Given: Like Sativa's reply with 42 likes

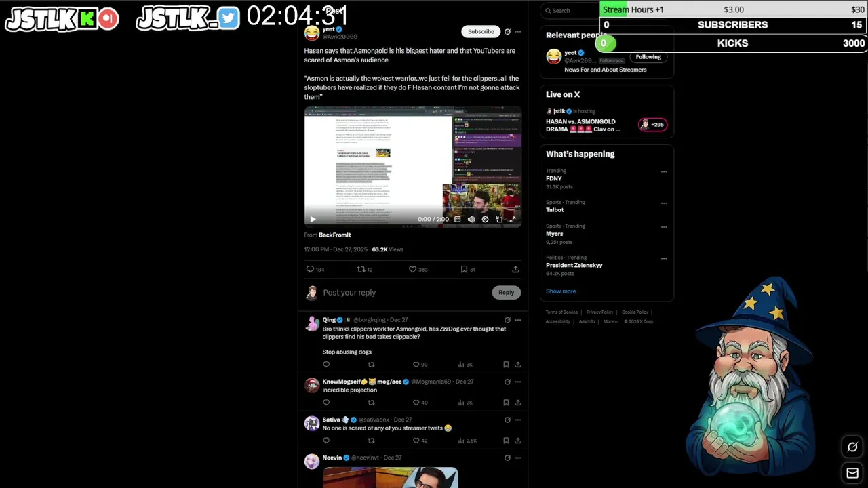Looking at the screenshot, I should (x=420, y=441).
